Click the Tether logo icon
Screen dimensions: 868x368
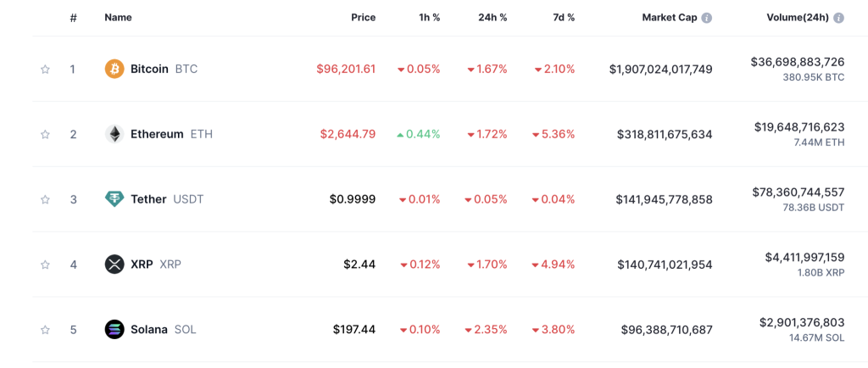114,199
